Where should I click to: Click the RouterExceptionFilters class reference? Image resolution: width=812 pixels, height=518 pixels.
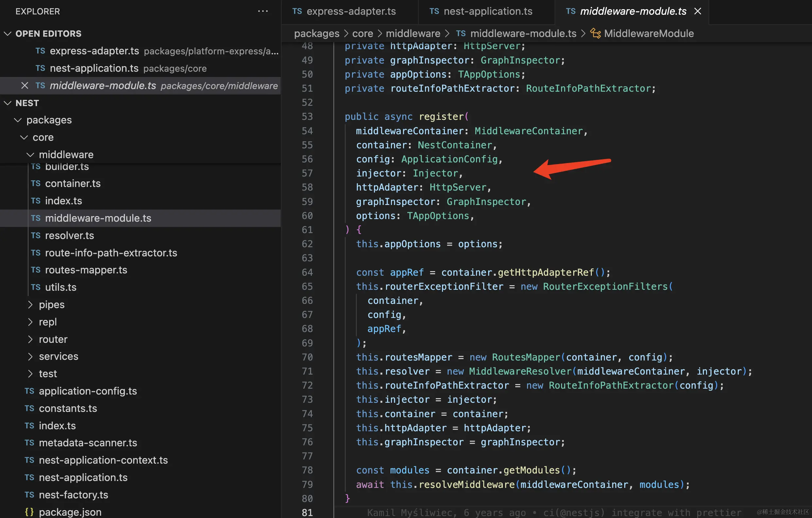[x=605, y=287]
